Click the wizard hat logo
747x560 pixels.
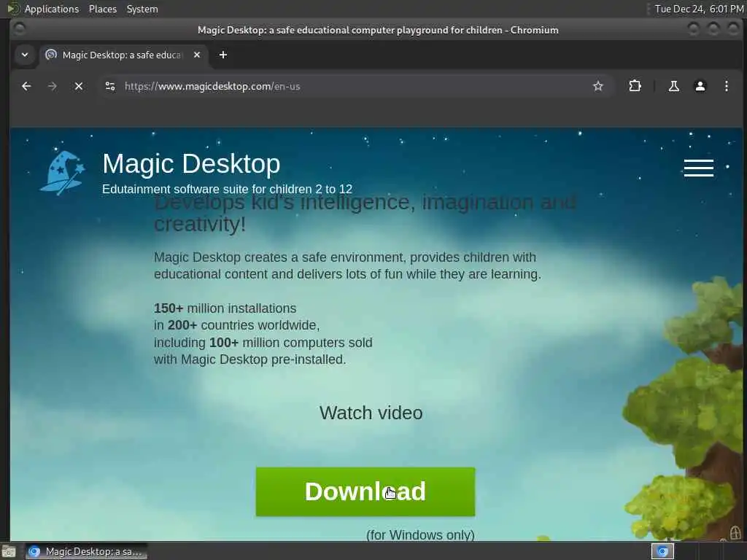63,174
